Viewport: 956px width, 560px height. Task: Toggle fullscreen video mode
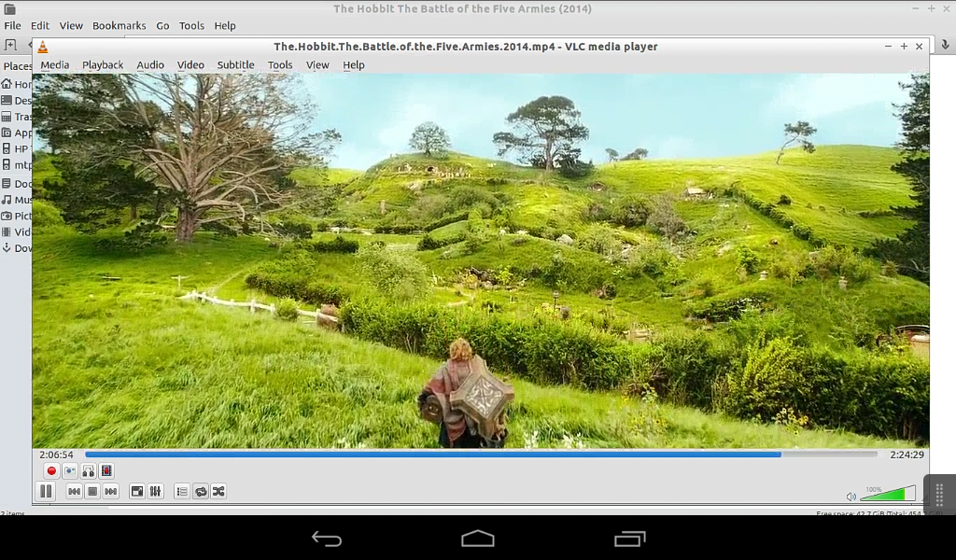pyautogui.click(x=137, y=491)
